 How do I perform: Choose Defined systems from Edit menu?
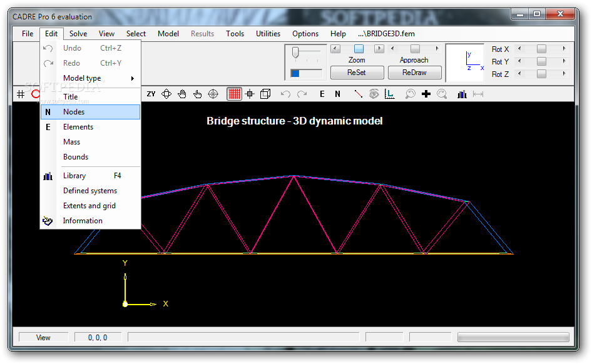point(90,191)
